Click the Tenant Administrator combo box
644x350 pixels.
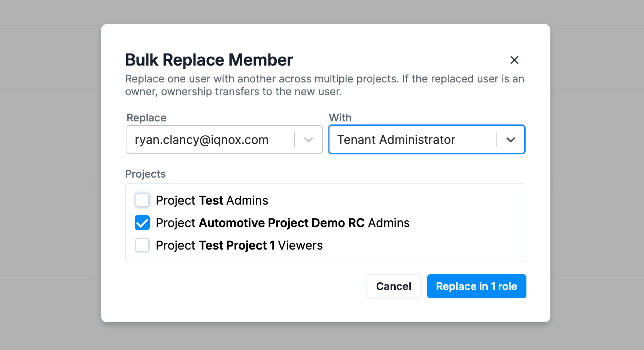click(427, 139)
